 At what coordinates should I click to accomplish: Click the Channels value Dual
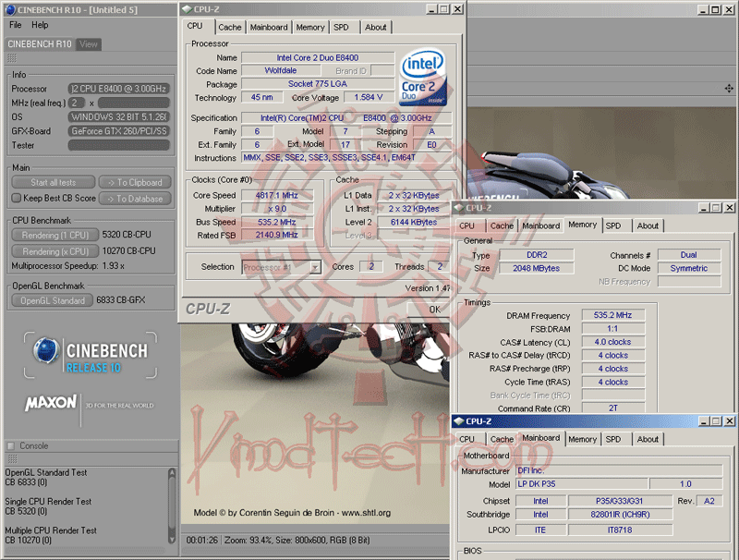click(x=688, y=255)
